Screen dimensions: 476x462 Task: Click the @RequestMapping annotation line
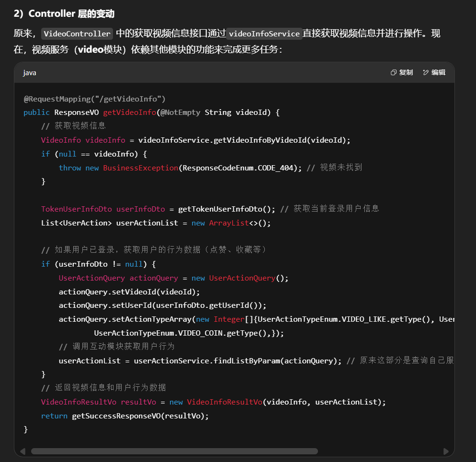tap(94, 99)
